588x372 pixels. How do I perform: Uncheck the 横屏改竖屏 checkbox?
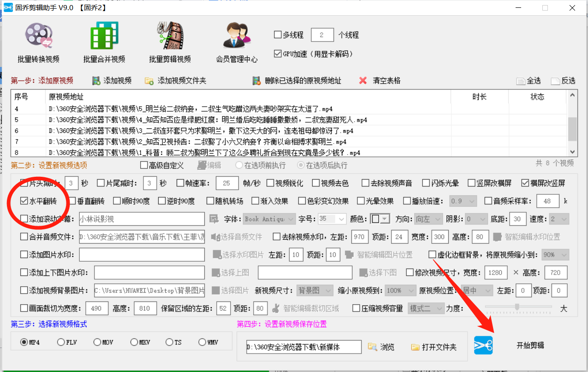pyautogui.click(x=525, y=183)
